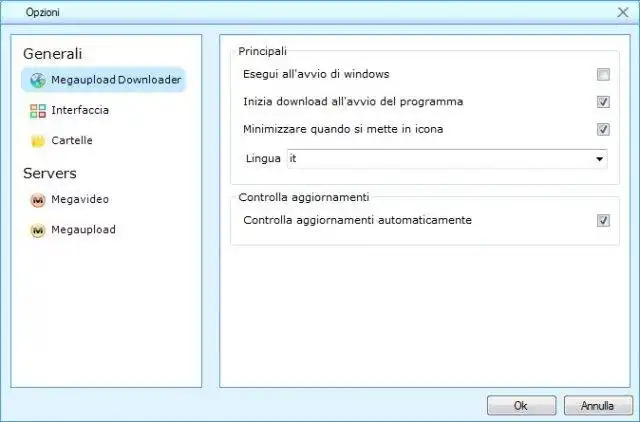Screen dimensions: 640x422
Task: Click the Lingua field showing 'it'
Action: tap(447, 159)
